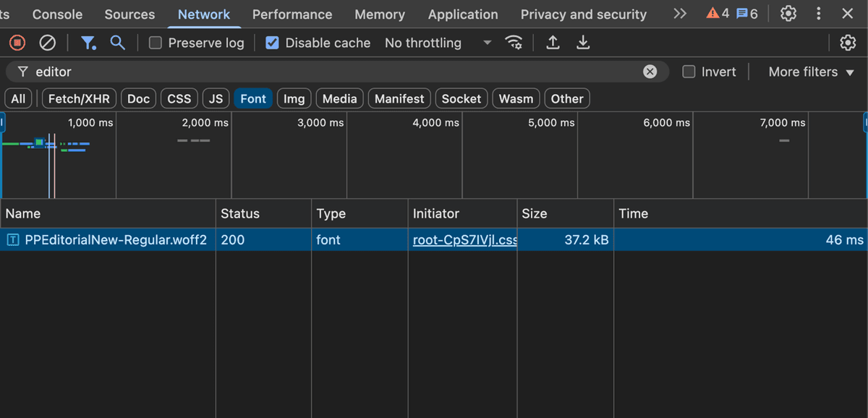This screenshot has width=868, height=418.
Task: Filter by Other requests
Action: 567,99
